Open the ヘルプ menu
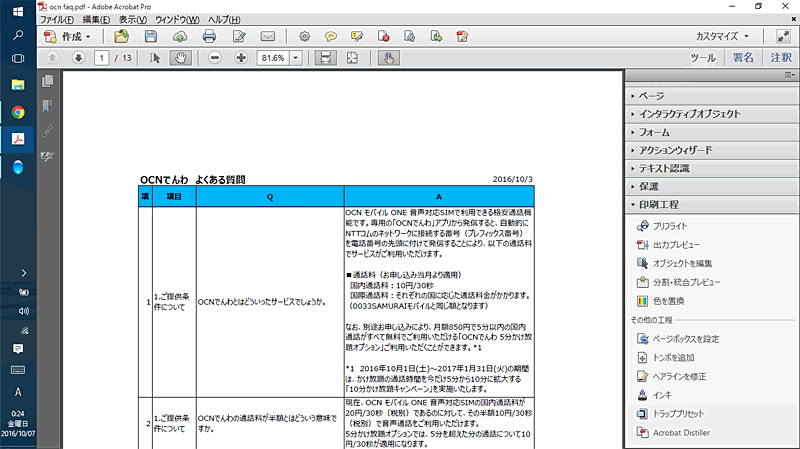The height and width of the screenshot is (449, 800). tap(224, 20)
